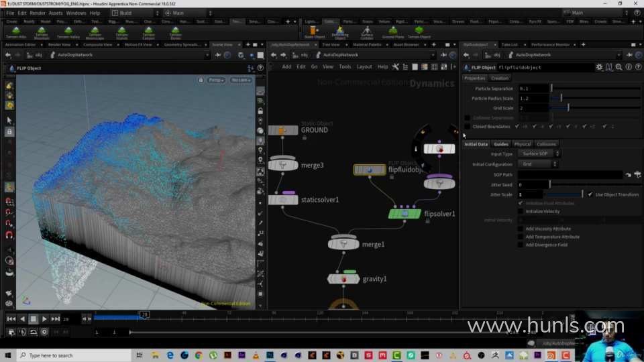Enable Closed Boundaries checkbox
The height and width of the screenshot is (362, 644).
coord(467,127)
